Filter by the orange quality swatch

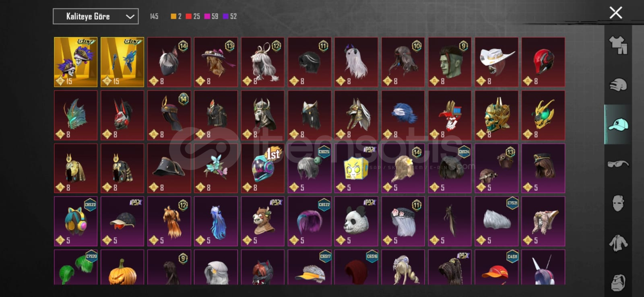(173, 16)
